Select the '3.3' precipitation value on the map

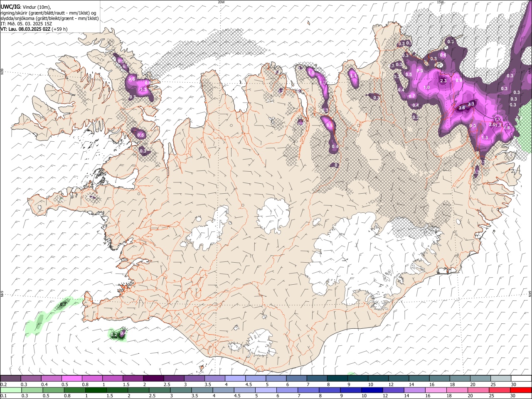(471, 104)
